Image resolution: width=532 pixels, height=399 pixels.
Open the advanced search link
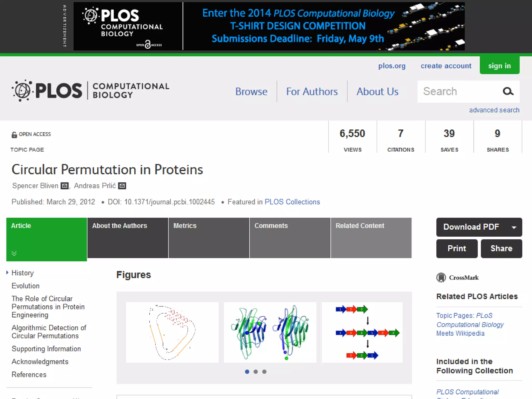494,110
